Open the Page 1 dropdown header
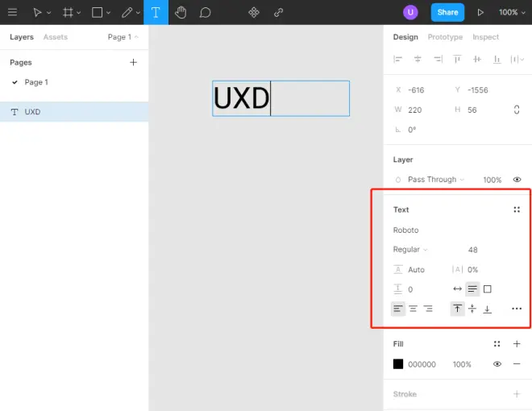The width and height of the screenshot is (532, 411). tap(123, 37)
